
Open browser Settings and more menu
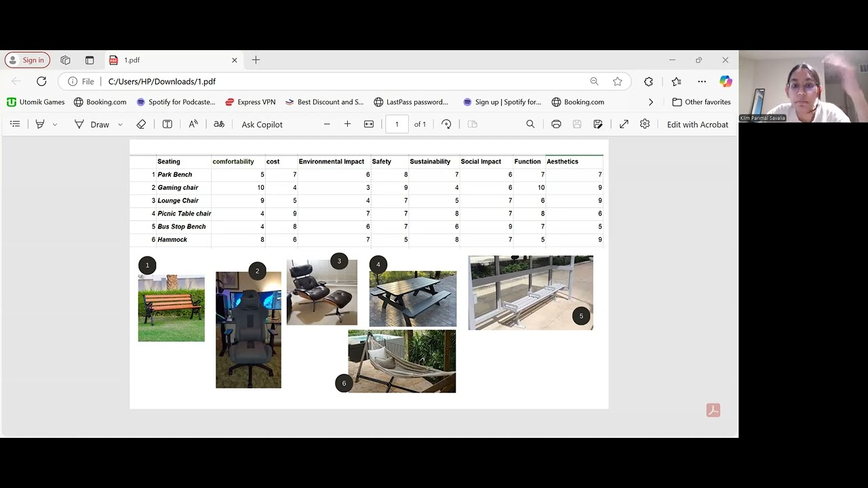coord(702,81)
